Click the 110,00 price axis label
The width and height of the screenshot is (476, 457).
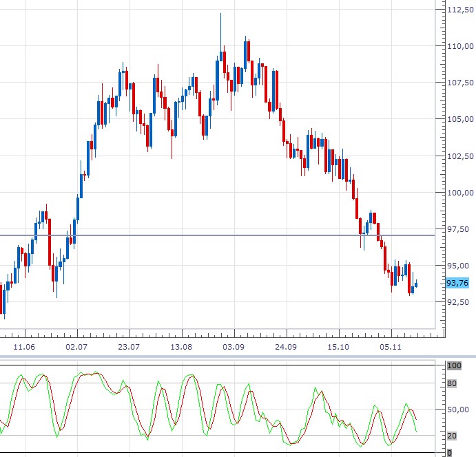(x=461, y=46)
